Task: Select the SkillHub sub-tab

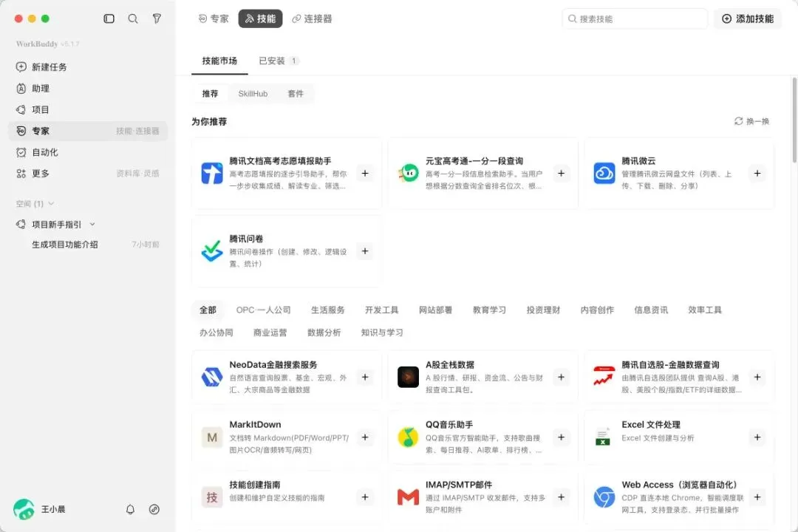Action: click(253, 94)
